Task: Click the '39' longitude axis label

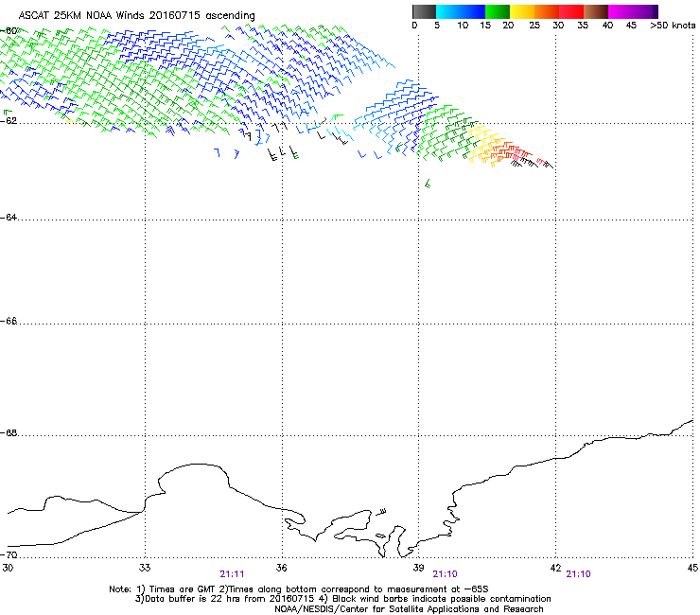Action: coord(418,568)
